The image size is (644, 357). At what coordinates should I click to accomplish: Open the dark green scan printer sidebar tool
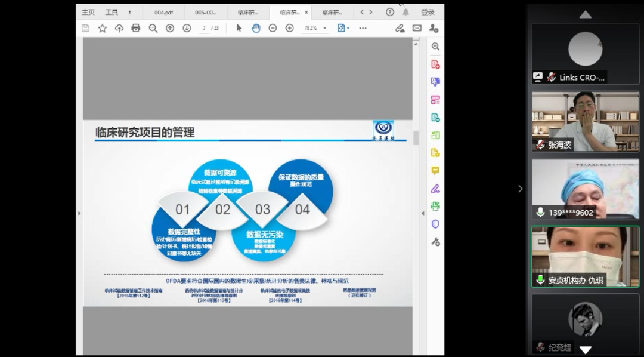point(435,206)
